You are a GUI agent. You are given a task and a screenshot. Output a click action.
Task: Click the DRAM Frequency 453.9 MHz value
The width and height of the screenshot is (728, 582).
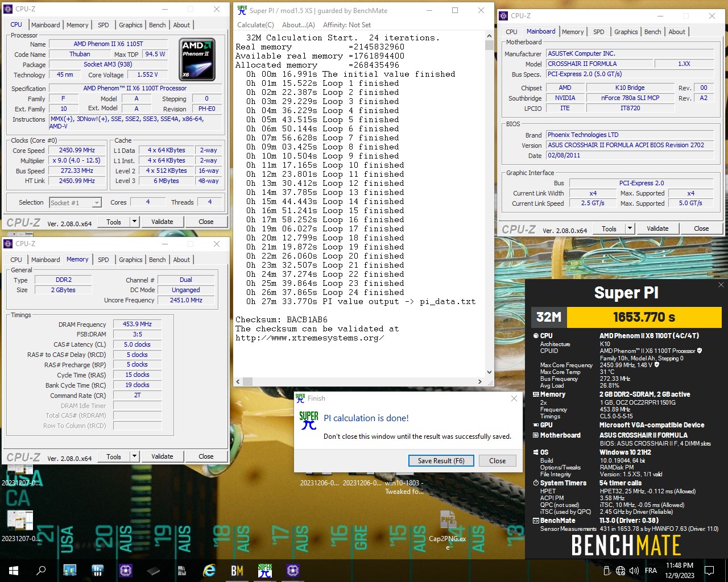click(138, 324)
